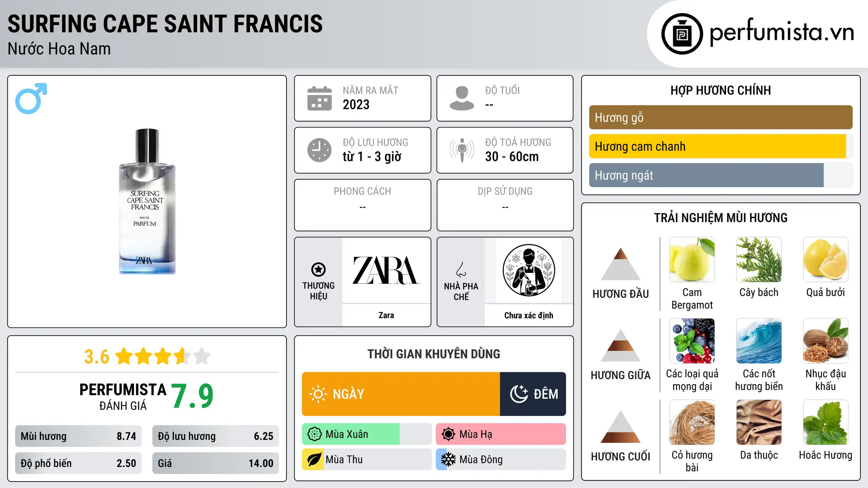Click the THỜI GIAN KHUYÊN DÙNG heading
This screenshot has width=868, height=488.
434,354
